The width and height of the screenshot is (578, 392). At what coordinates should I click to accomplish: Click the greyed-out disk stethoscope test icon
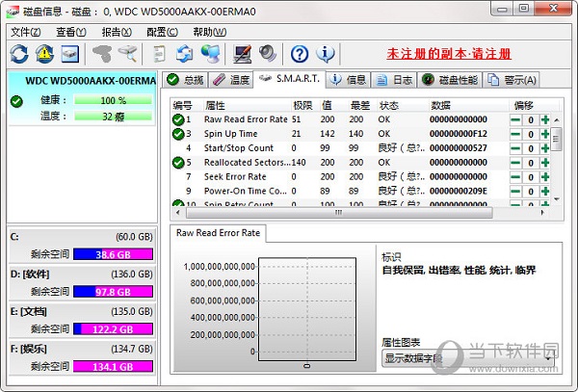coord(102,54)
